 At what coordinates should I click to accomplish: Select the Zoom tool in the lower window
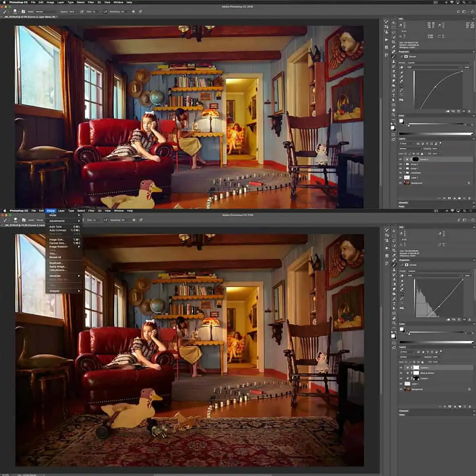click(393, 323)
